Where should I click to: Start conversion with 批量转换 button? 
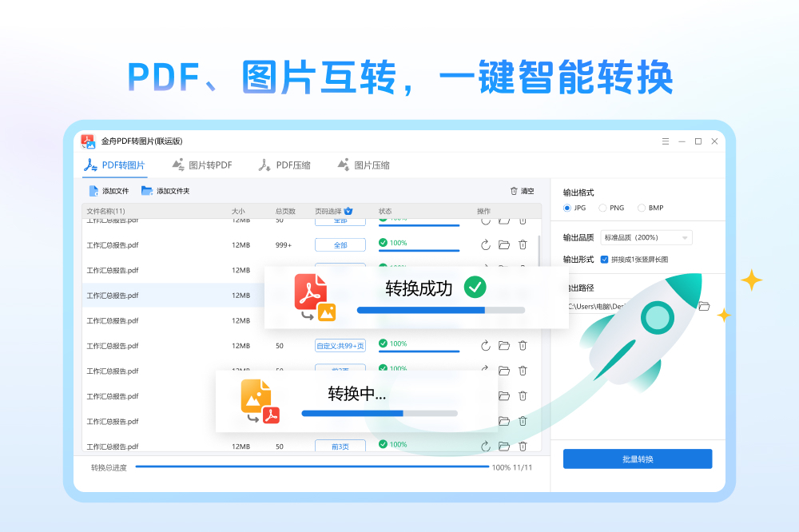point(638,459)
